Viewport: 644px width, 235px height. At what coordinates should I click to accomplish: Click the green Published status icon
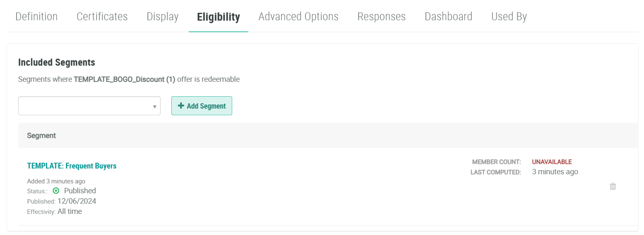(56, 191)
